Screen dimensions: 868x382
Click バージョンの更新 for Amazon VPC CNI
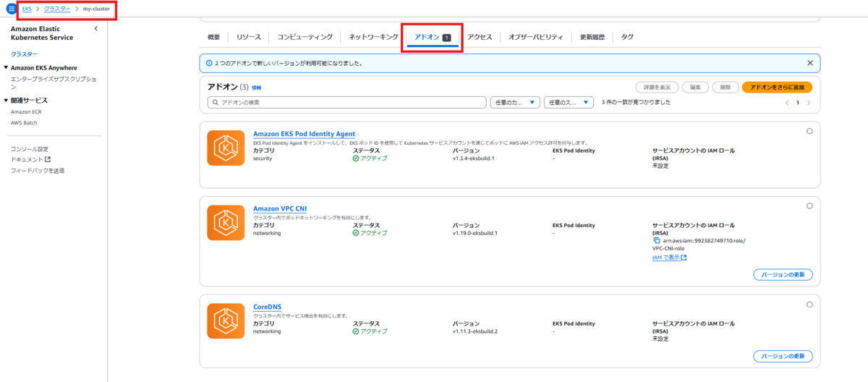(x=783, y=275)
